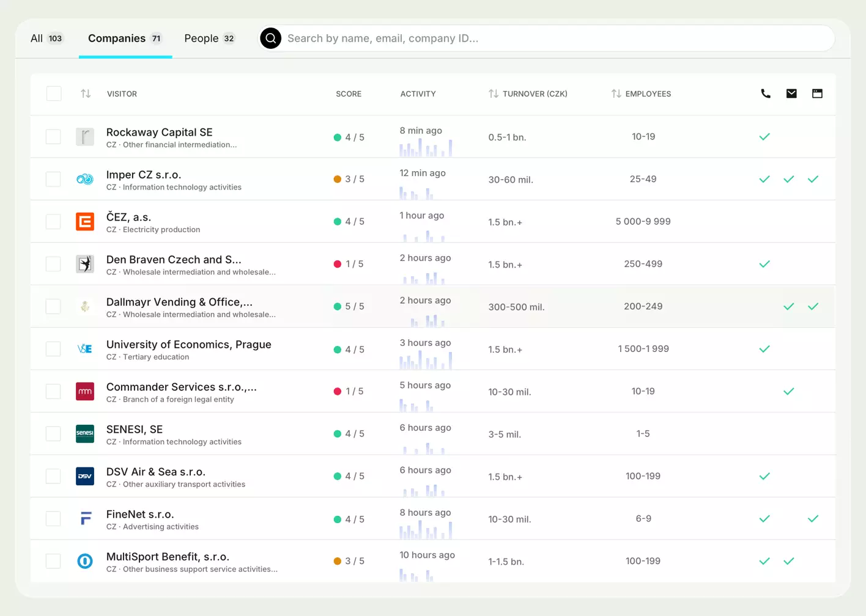Click the Commander Services red logo
The width and height of the screenshot is (866, 616).
[x=85, y=391]
